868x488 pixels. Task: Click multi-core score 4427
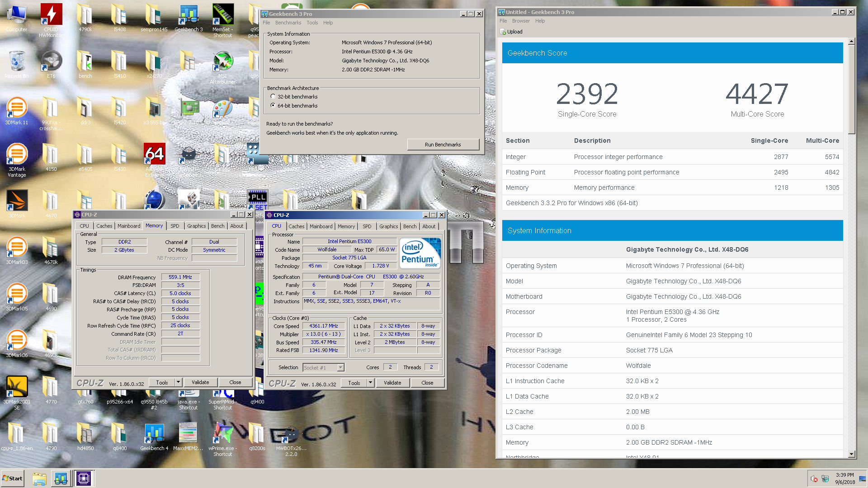click(x=757, y=94)
